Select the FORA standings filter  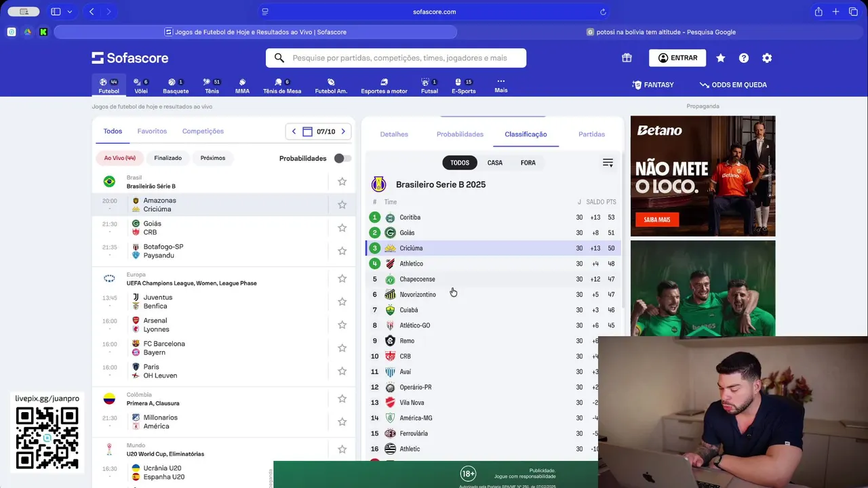click(x=528, y=163)
